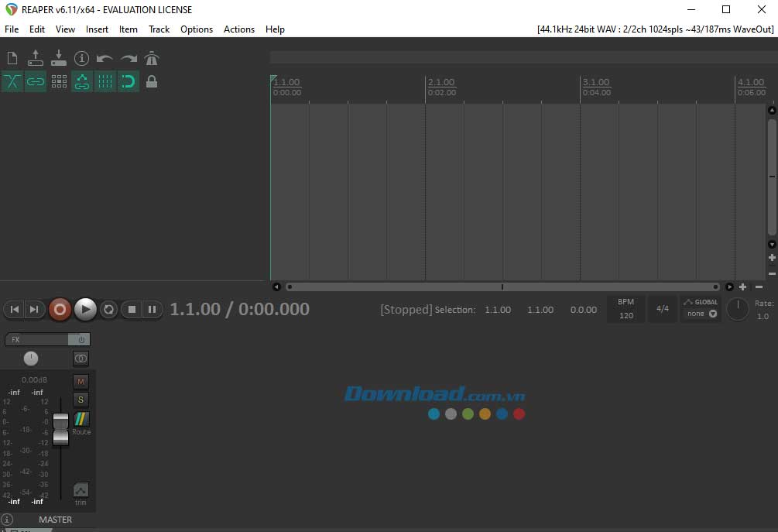Solo the master track
778x532 pixels.
(x=81, y=400)
